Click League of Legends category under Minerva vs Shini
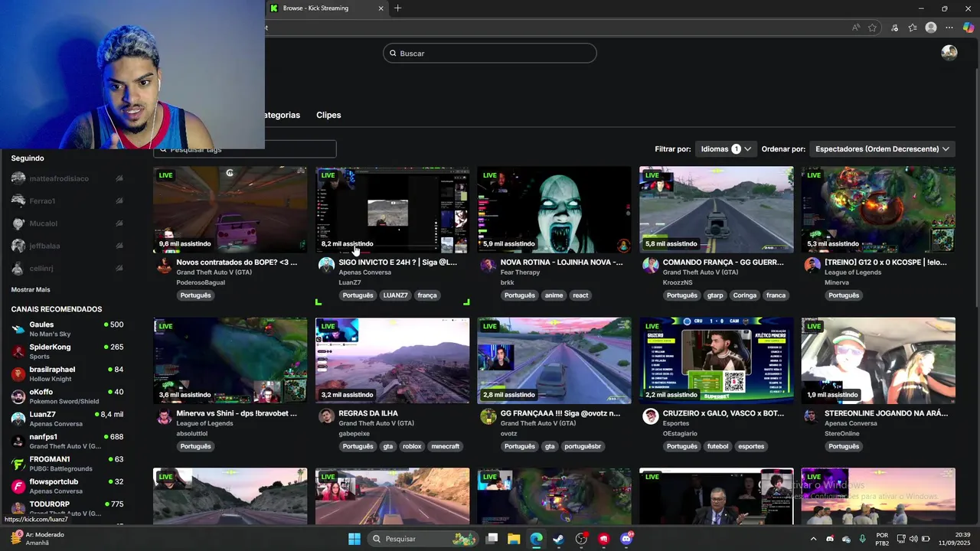Screen dimensions: 980x551 coord(204,423)
